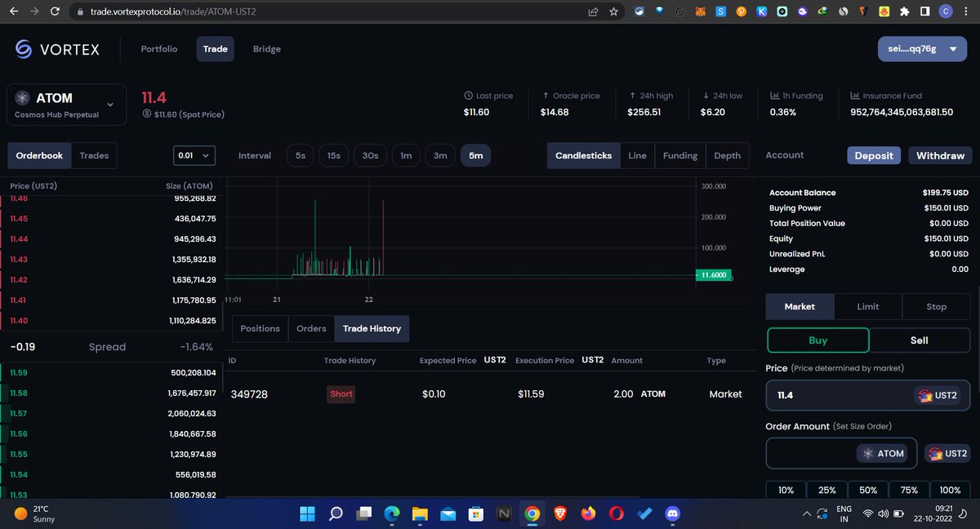Open the 'K' Keplr extension icon
Screen dimensions: 980x529
[762, 12]
